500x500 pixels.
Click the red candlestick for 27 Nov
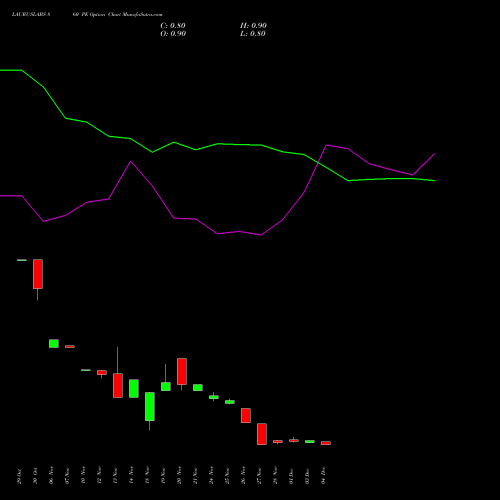point(262,434)
